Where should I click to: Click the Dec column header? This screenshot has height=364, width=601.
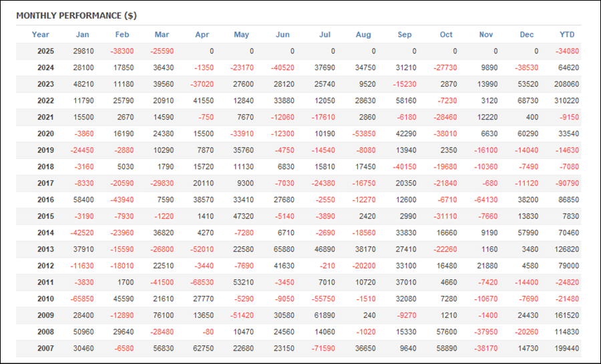tap(527, 35)
